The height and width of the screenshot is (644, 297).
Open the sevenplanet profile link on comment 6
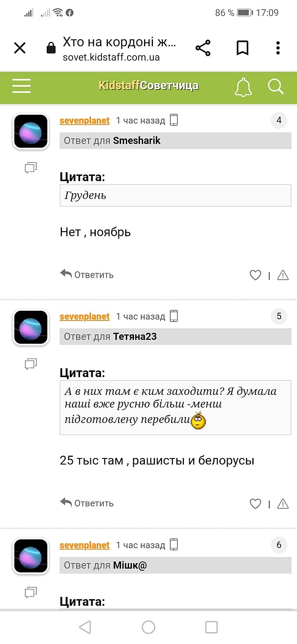(85, 545)
